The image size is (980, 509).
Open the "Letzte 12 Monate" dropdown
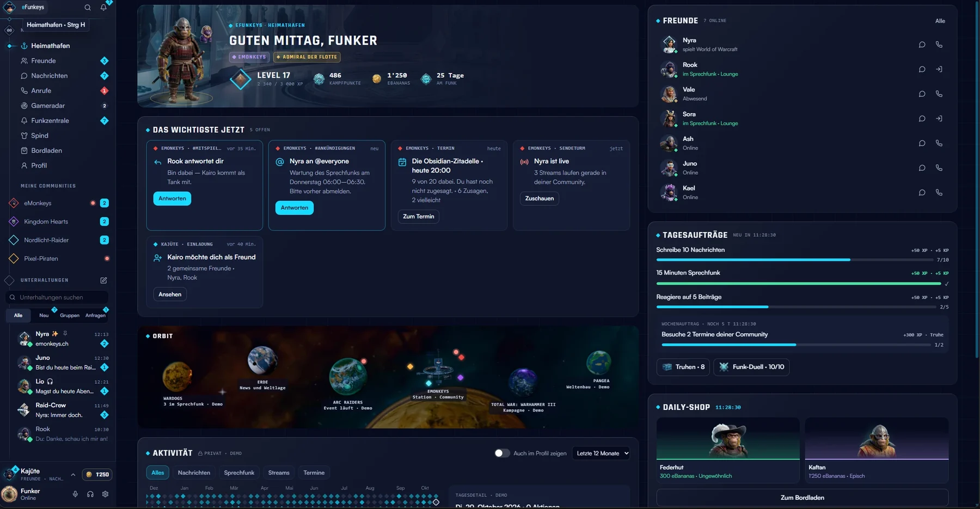(x=601, y=453)
